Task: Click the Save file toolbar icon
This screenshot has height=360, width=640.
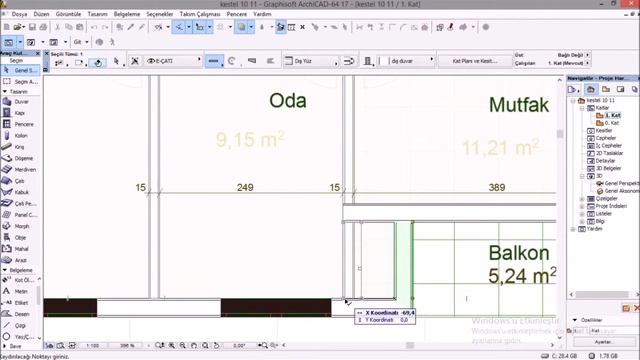Action: (32, 27)
